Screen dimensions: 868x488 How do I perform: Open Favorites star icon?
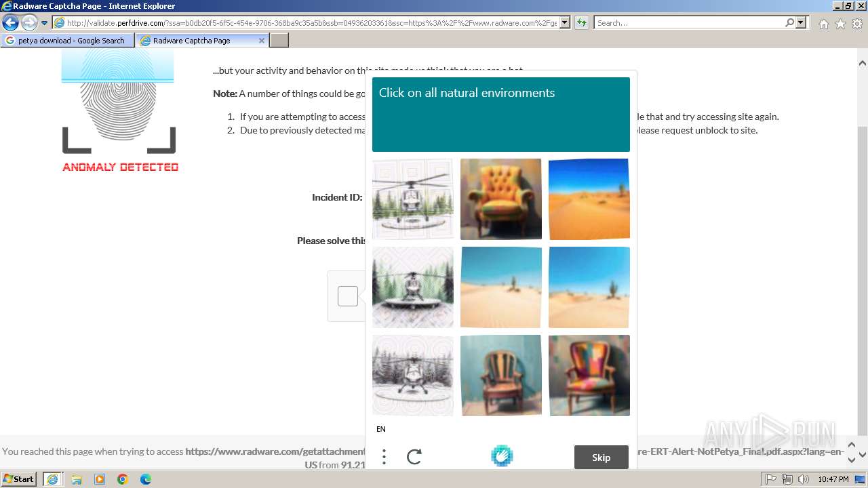point(840,24)
